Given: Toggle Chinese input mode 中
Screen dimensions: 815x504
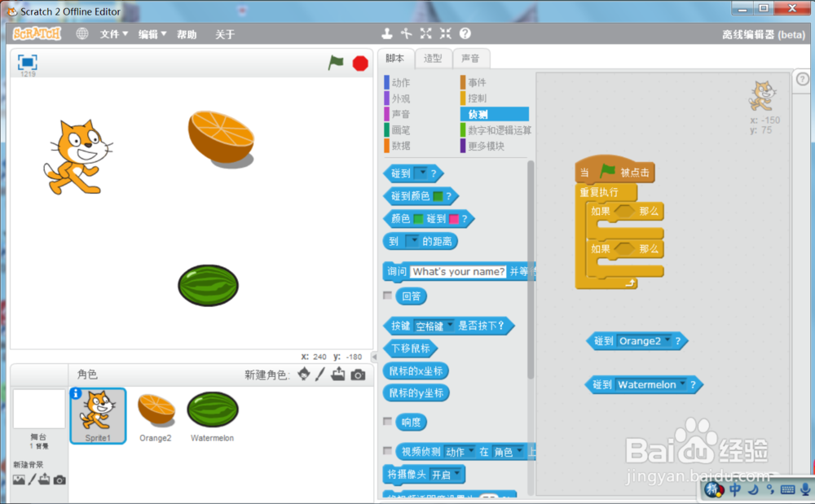Looking at the screenshot, I should 735,489.
